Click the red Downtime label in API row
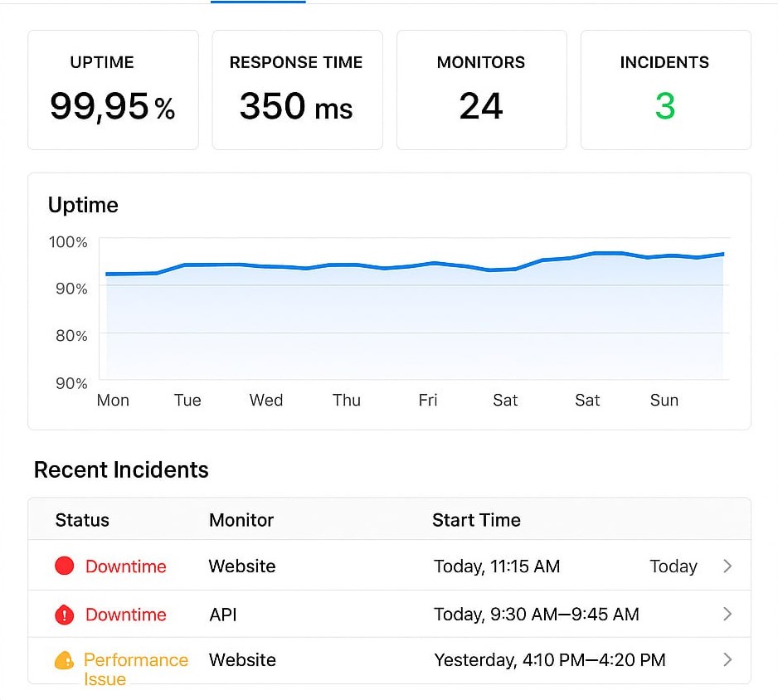778x700 pixels. (x=126, y=615)
